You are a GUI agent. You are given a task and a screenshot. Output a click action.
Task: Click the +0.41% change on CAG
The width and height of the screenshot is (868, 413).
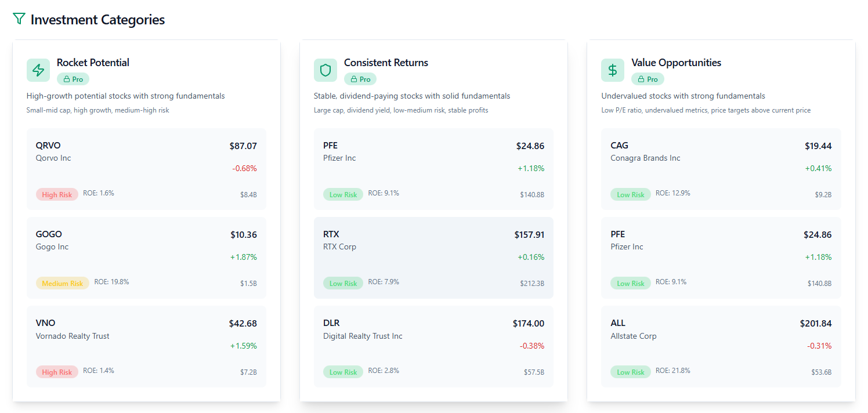(x=818, y=168)
